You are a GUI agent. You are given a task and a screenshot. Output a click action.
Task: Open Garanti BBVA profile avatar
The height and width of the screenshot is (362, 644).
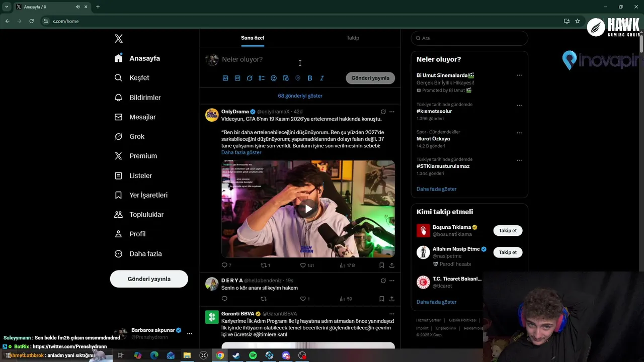click(212, 317)
